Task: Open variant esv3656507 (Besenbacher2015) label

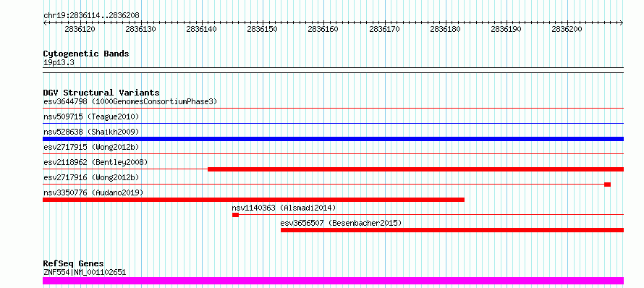Action: 341,223
